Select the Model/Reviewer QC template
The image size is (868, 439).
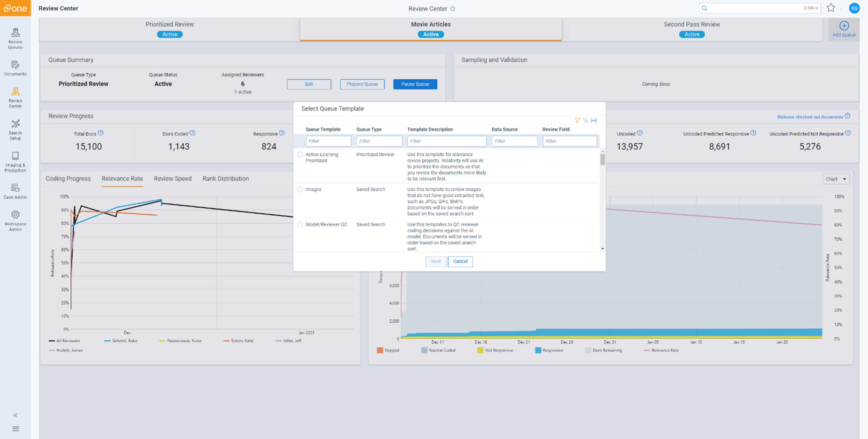coord(300,224)
